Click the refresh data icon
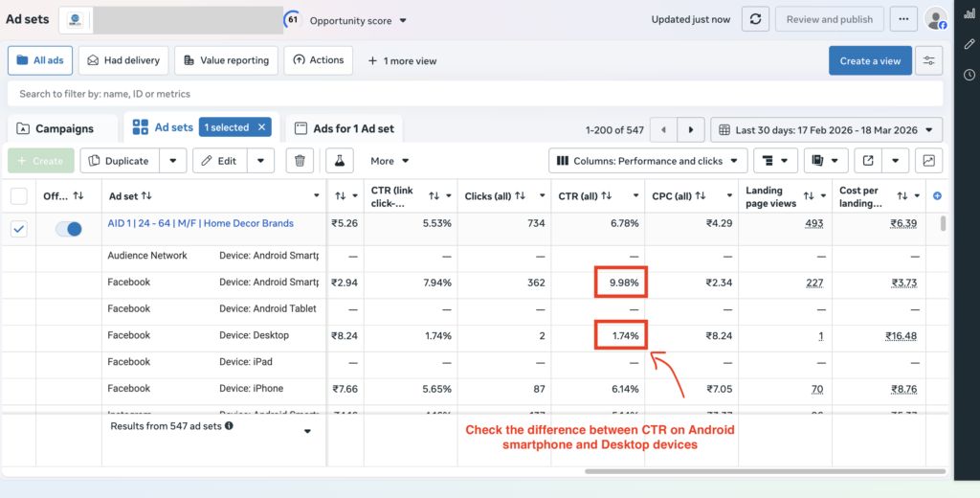Image resolution: width=980 pixels, height=498 pixels. click(755, 19)
